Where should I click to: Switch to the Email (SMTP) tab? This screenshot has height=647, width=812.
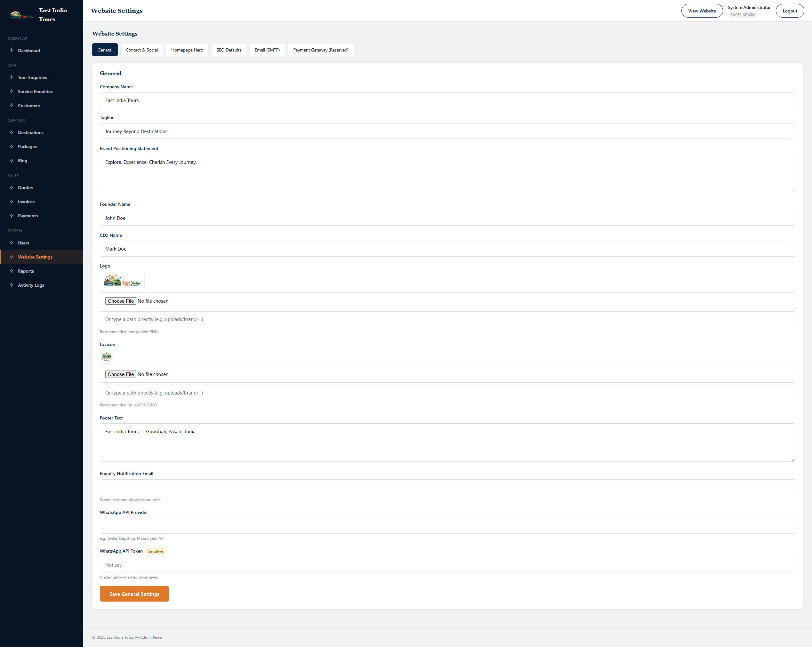point(267,50)
